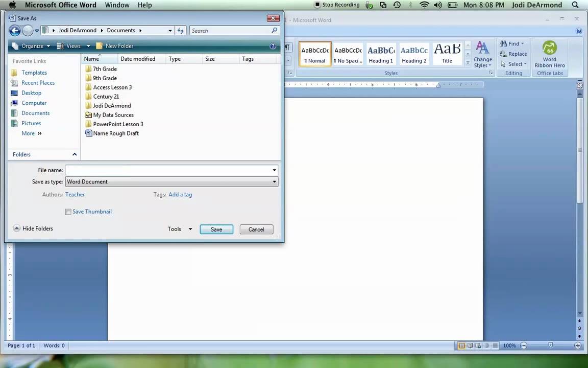Edit the Authors value Teacher
The width and height of the screenshot is (588, 368).
pyautogui.click(x=75, y=195)
